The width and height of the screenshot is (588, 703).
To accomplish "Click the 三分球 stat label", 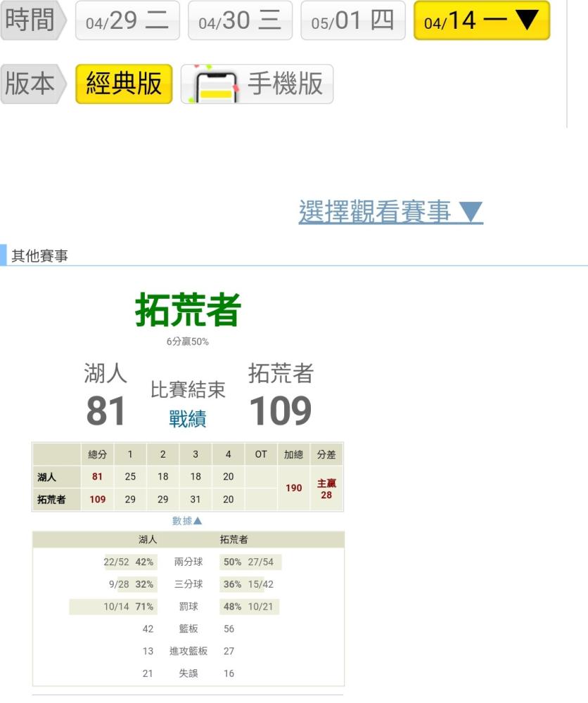I will coord(188,584).
